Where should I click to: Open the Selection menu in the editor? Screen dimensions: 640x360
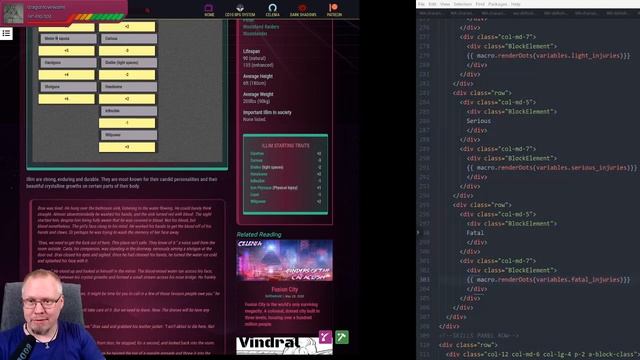click(x=462, y=4)
